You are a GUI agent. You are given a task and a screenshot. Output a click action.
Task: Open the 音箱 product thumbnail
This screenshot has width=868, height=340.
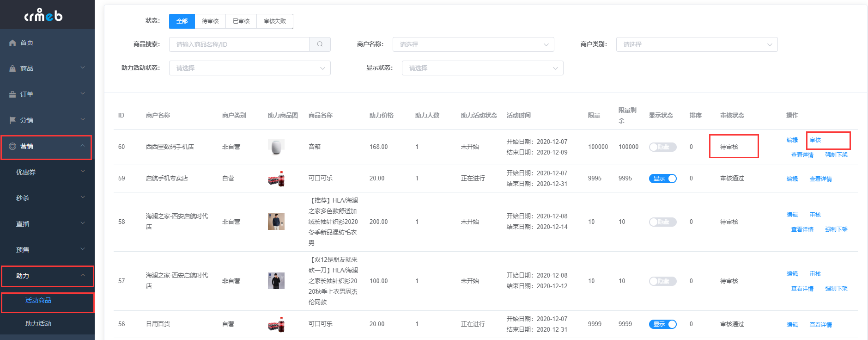coord(276,147)
